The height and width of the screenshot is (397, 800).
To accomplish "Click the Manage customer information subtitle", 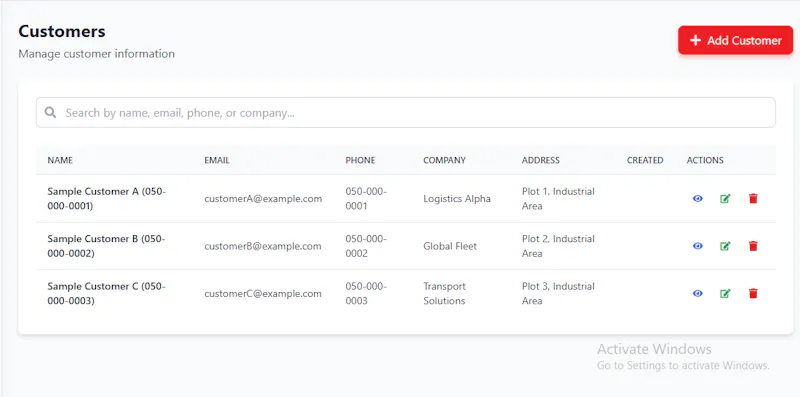I will coord(96,54).
